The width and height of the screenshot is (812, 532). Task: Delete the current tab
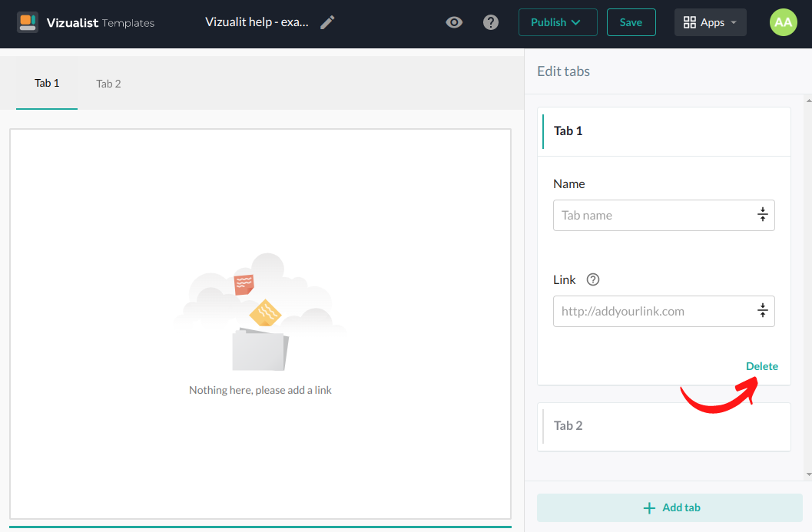point(761,366)
